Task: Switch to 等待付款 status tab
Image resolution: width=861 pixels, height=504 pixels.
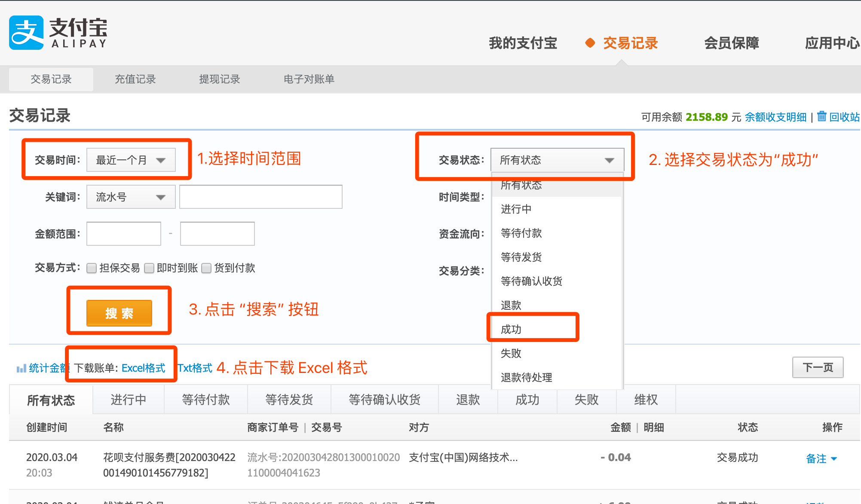Action: click(x=206, y=400)
